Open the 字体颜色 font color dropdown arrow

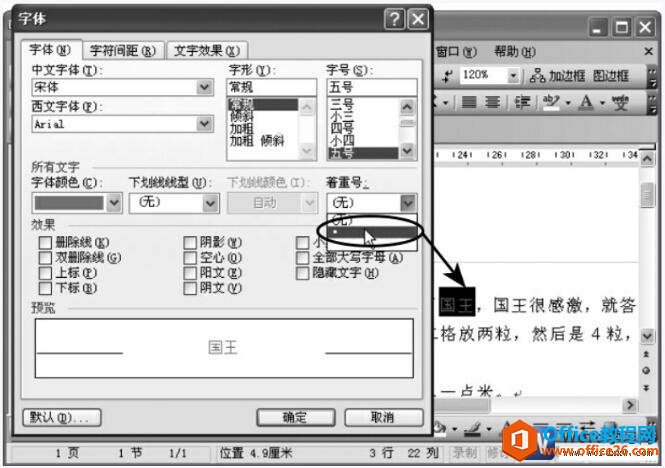point(114,203)
